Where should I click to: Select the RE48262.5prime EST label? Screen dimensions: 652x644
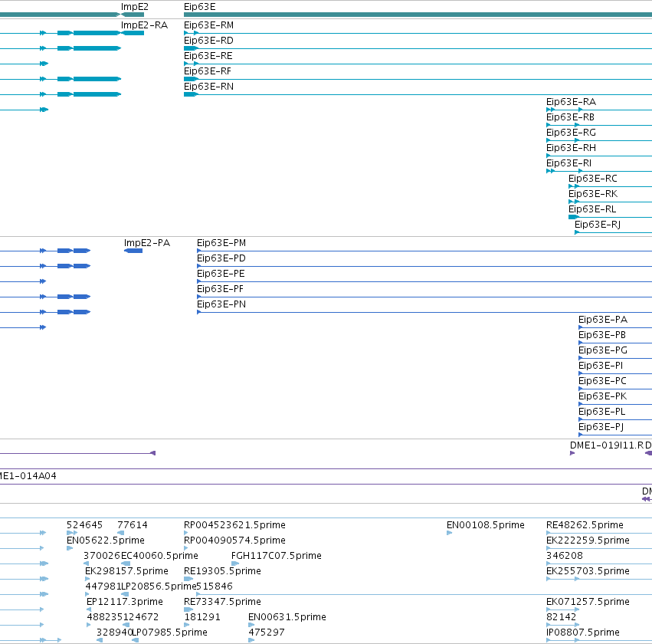(x=585, y=526)
